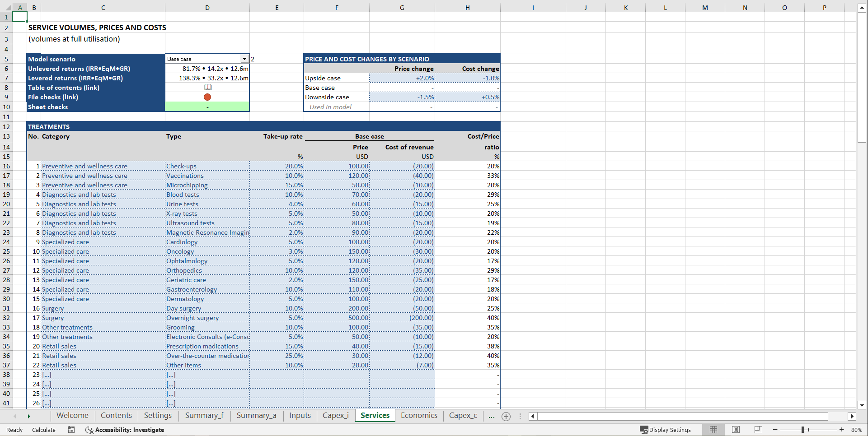Click the ellipsis to show hidden sheets
This screenshot has width=868, height=436.
(491, 416)
